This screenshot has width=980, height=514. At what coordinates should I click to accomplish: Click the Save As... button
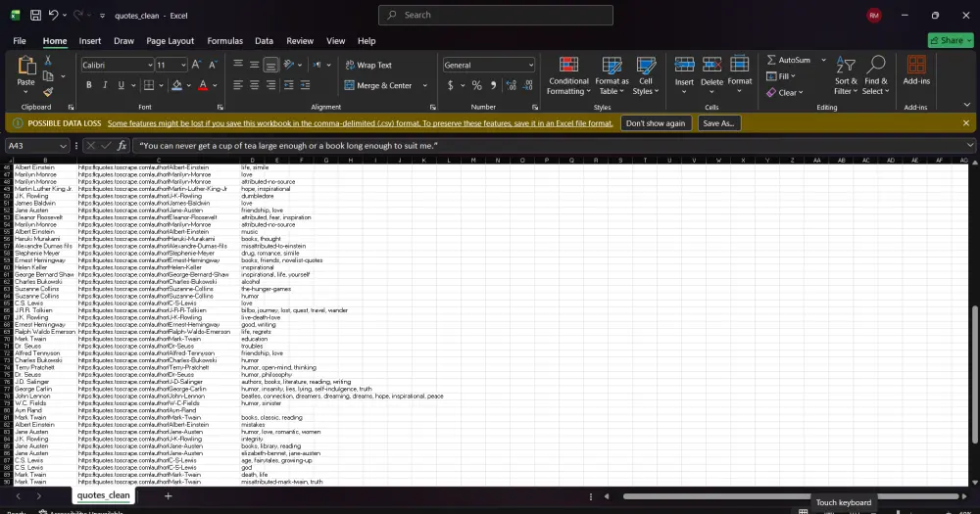tap(718, 123)
